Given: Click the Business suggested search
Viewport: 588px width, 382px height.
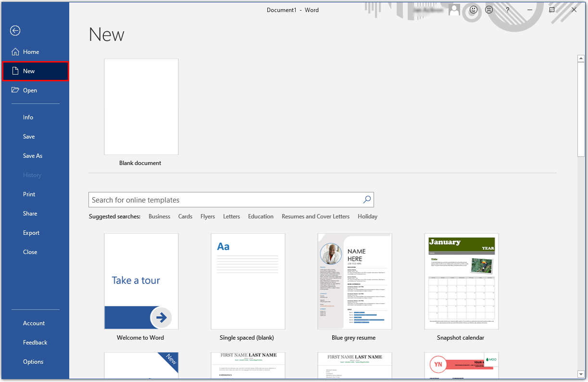Looking at the screenshot, I should 159,216.
